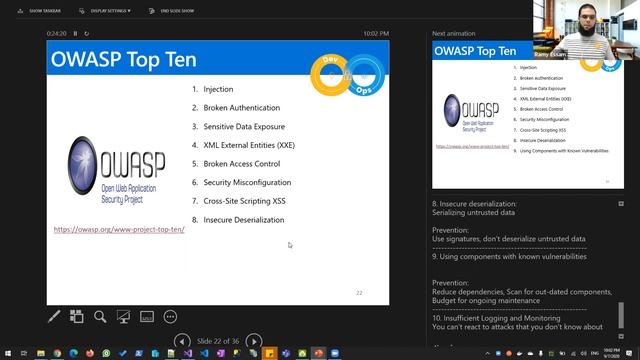Click the next animation slide preview

click(528, 114)
